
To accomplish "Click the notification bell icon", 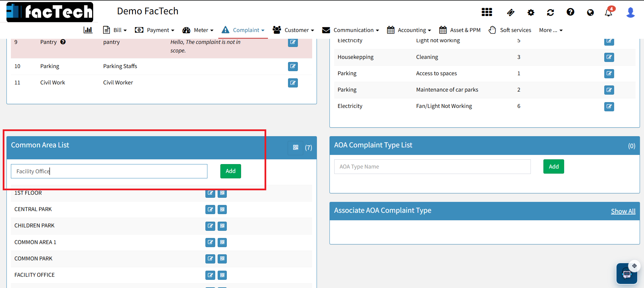I will pos(608,13).
